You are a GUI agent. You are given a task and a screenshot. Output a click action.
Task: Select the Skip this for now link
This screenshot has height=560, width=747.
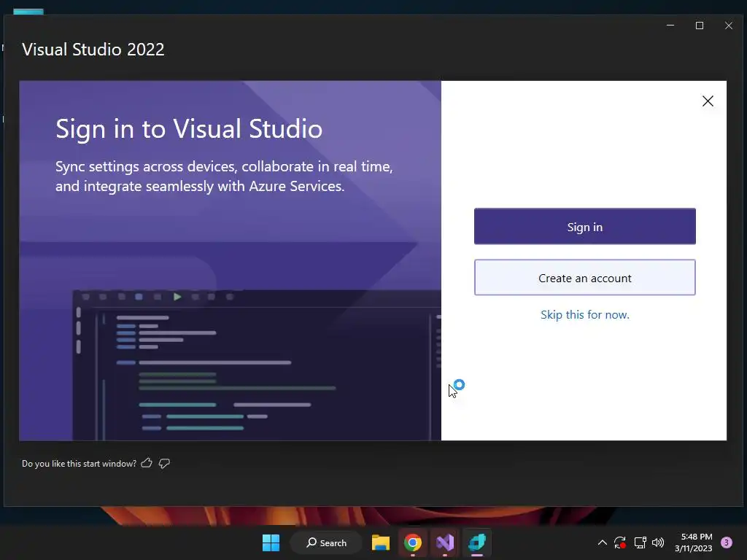point(584,315)
